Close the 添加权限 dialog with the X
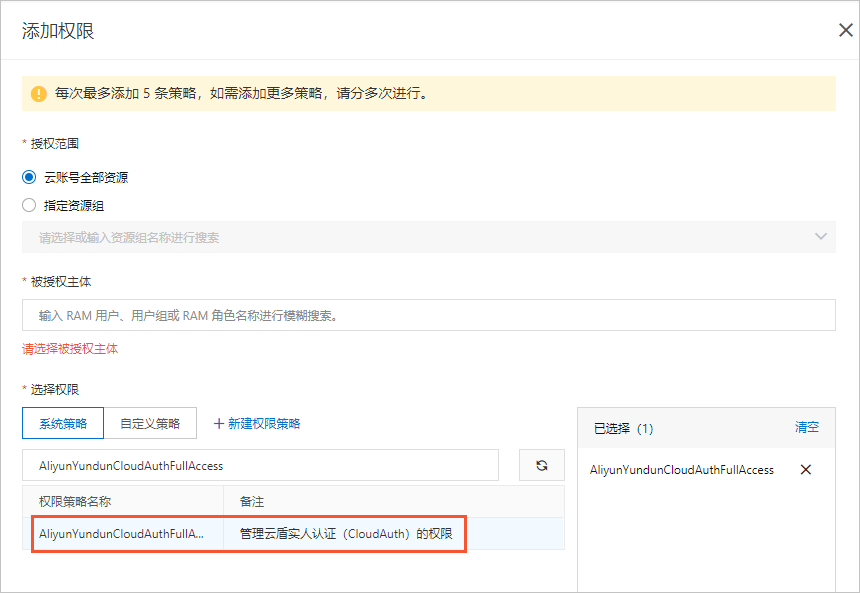 tap(845, 30)
